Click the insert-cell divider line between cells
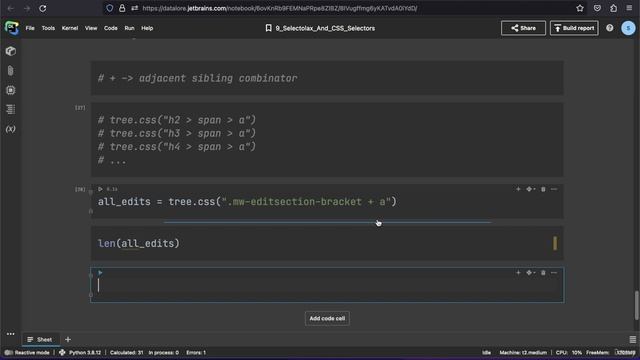The image size is (640, 360). tap(327, 222)
